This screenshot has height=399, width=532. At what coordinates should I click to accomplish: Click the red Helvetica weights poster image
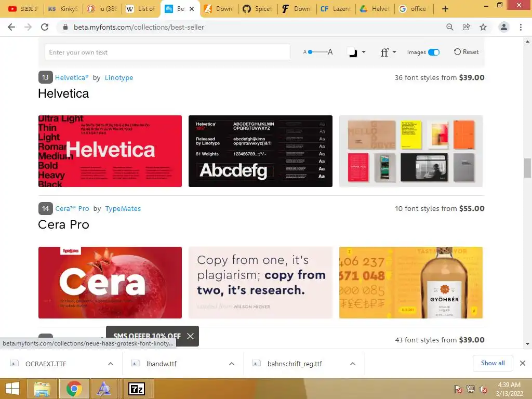[110, 151]
